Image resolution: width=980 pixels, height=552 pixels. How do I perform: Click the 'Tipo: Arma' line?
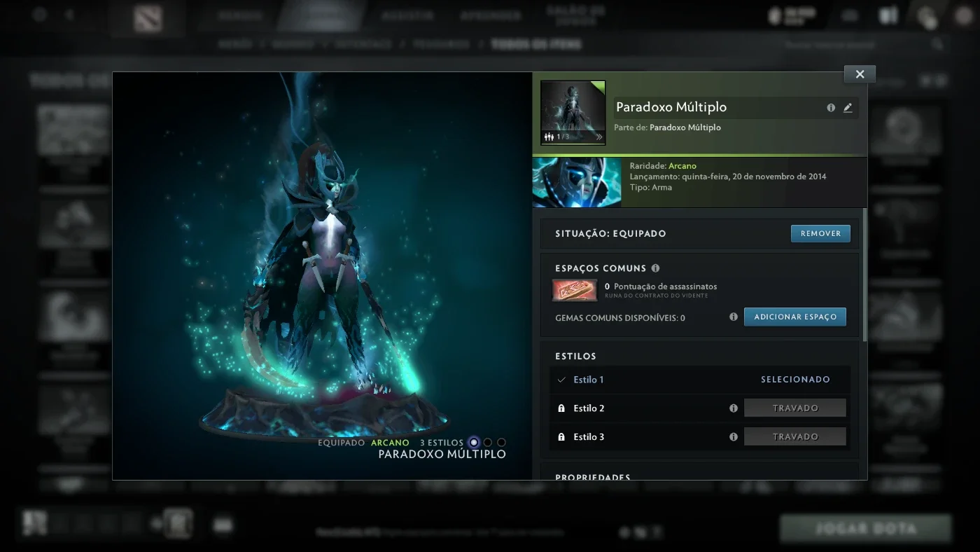tap(650, 187)
